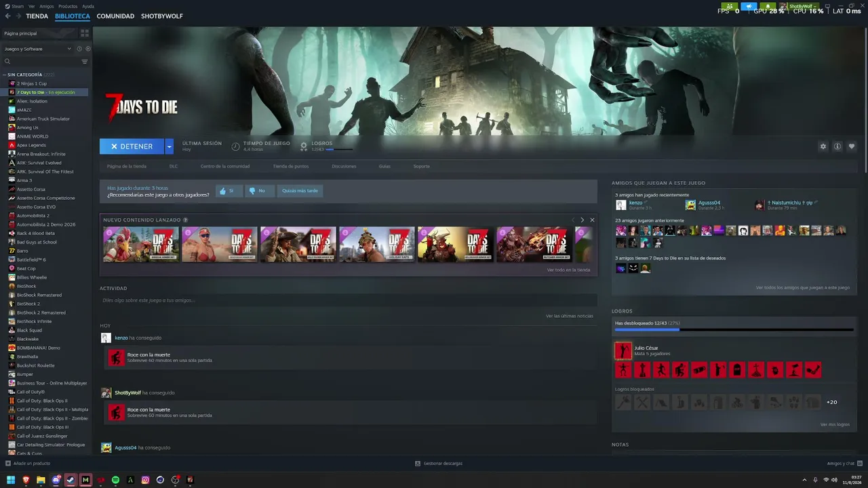Click kenzo's avatar under recent players
The width and height of the screenshot is (868, 488).
click(620, 205)
